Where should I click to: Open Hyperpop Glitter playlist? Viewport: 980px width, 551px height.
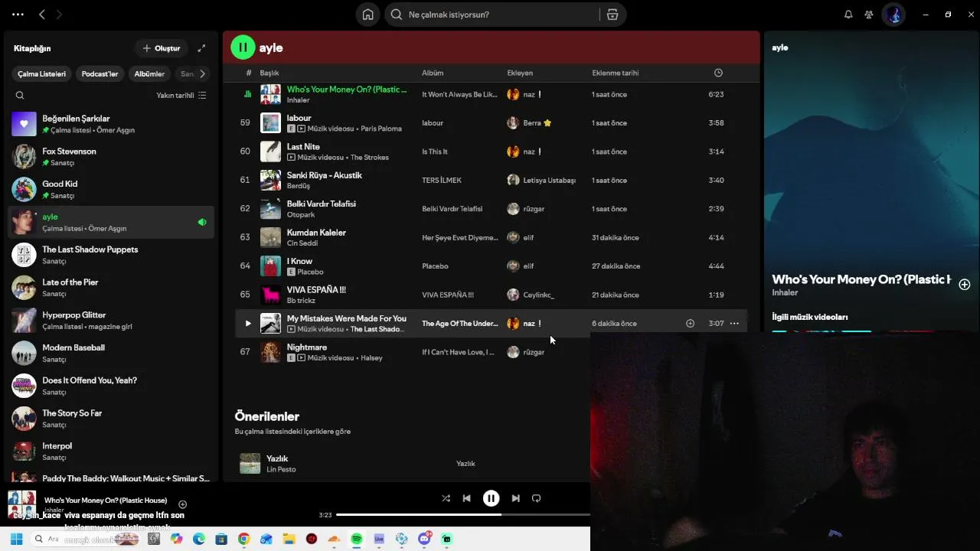[x=111, y=320]
